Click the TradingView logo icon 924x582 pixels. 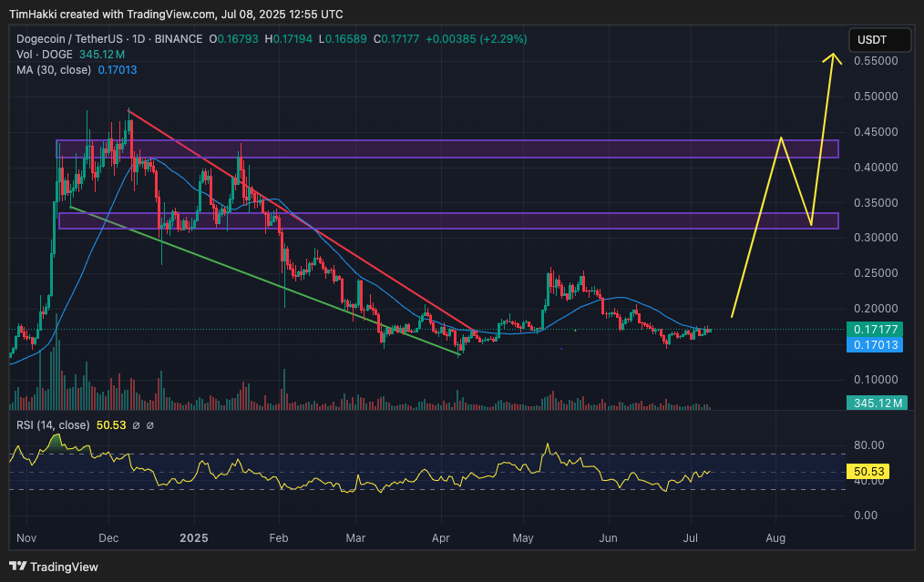point(17,566)
